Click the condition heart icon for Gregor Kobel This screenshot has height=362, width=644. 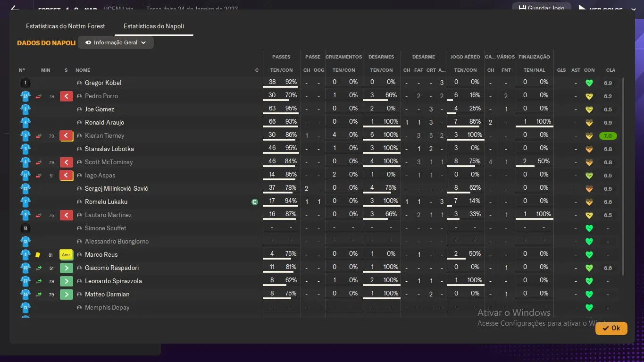pyautogui.click(x=589, y=83)
